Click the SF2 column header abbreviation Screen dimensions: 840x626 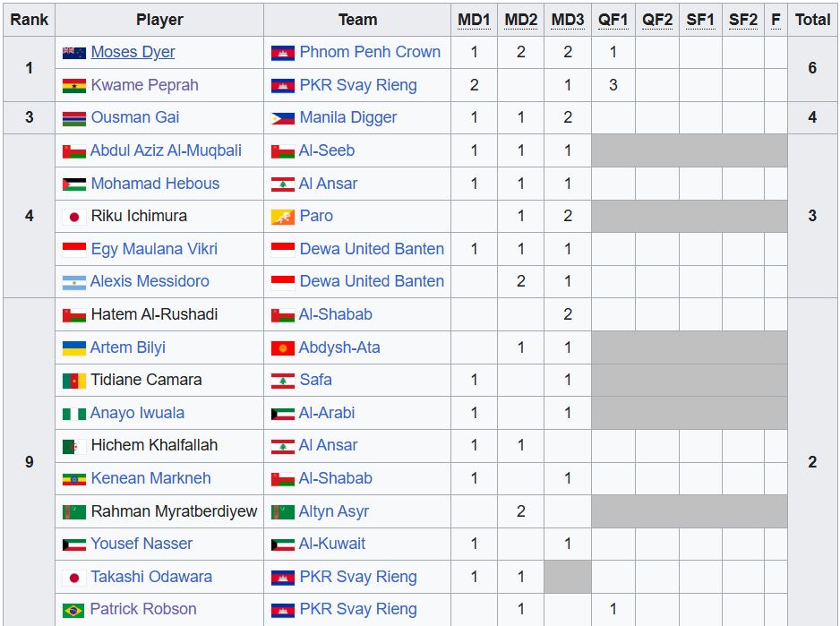point(742,20)
